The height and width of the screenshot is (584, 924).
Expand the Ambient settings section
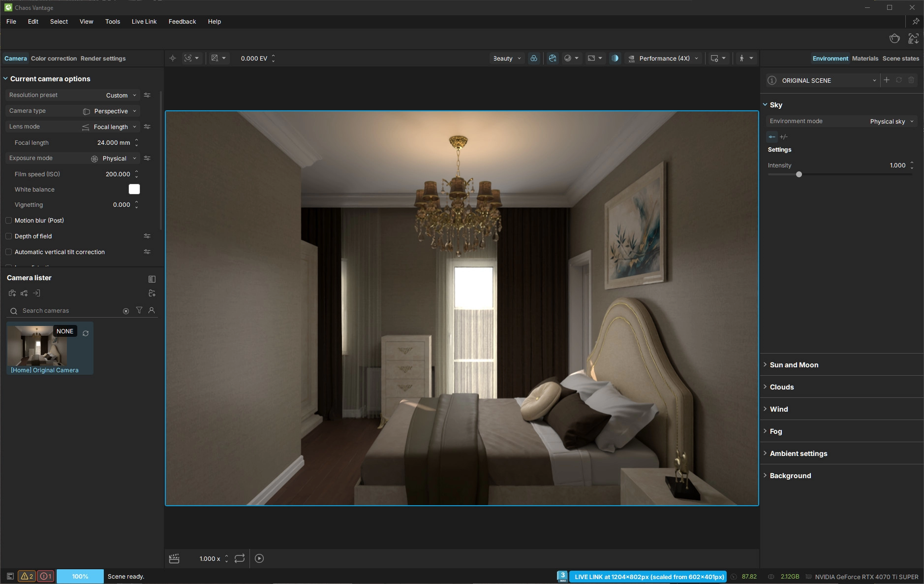799,454
